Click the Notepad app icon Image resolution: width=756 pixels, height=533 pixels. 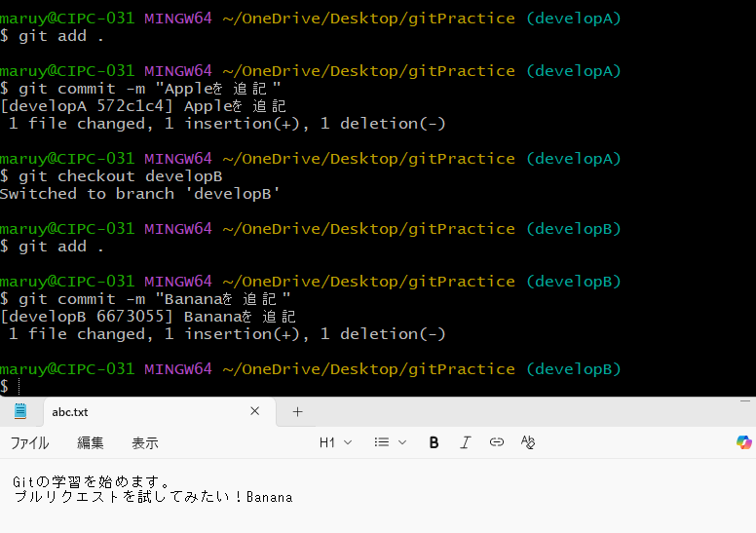pyautogui.click(x=20, y=411)
